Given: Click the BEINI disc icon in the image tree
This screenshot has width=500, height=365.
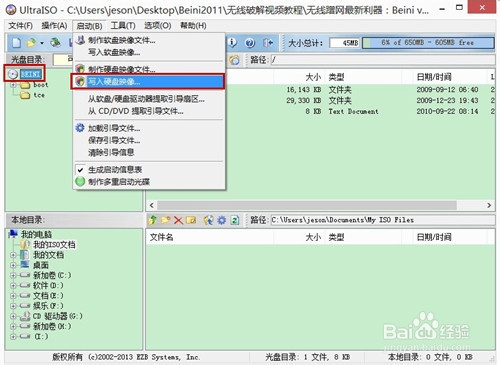Looking at the screenshot, I should click(13, 74).
